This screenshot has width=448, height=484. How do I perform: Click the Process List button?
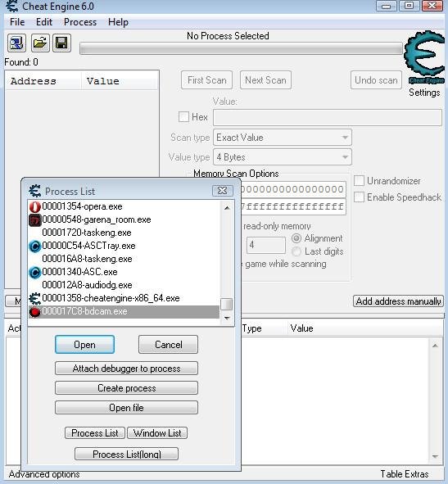[x=95, y=433]
